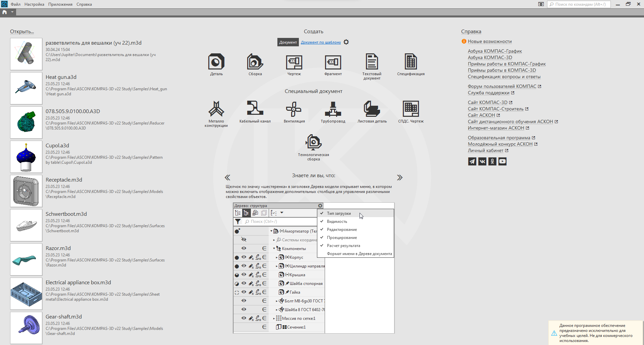Open the Приложения menu
This screenshot has height=345, width=644.
point(60,4)
